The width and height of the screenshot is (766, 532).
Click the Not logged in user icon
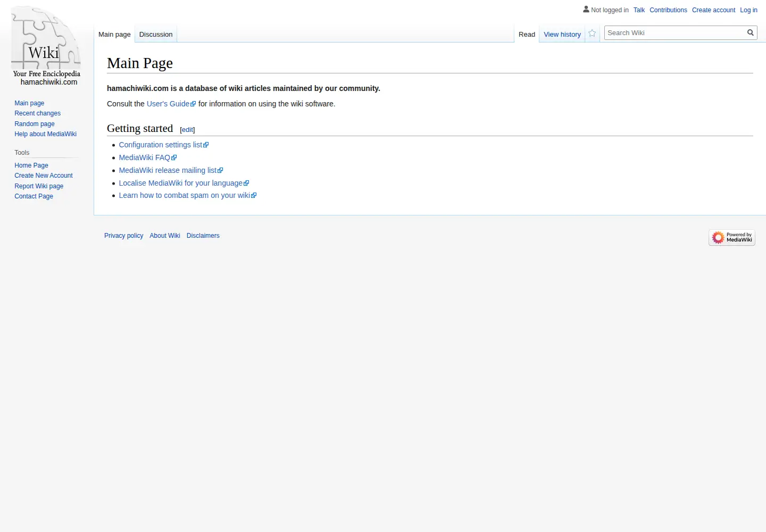coord(586,9)
